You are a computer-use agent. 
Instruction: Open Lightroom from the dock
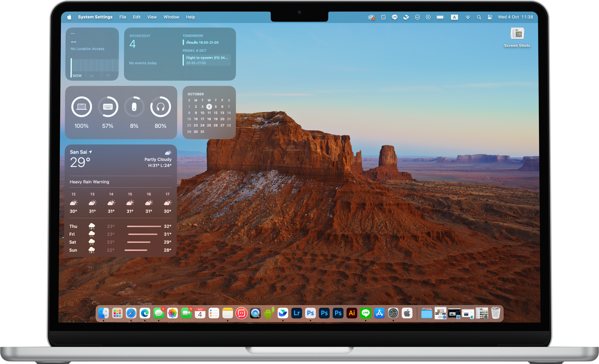coord(297,313)
